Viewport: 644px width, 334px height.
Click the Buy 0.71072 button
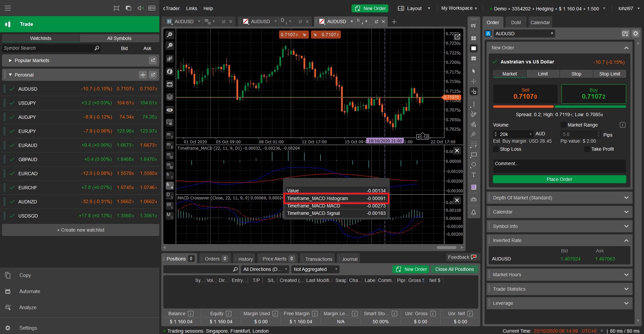[x=594, y=94]
